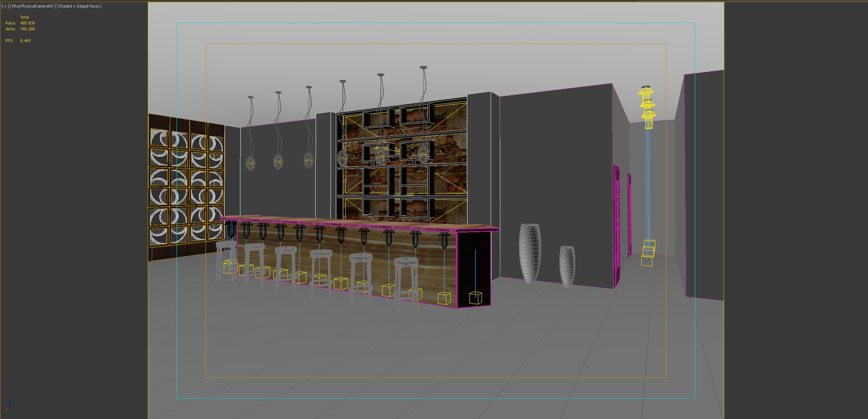Screen dimensions: 868x419
Task: Select the decorative crescent wall panel grid
Action: tap(186, 187)
